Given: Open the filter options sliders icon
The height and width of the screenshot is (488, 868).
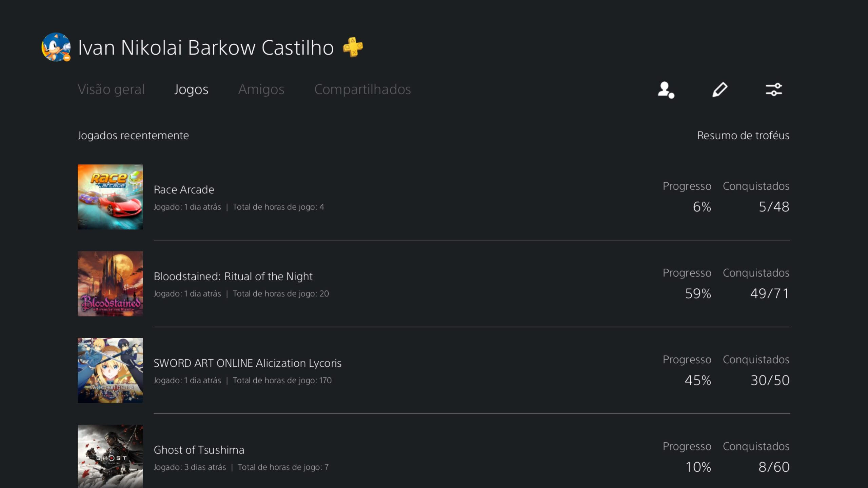Looking at the screenshot, I should (774, 90).
